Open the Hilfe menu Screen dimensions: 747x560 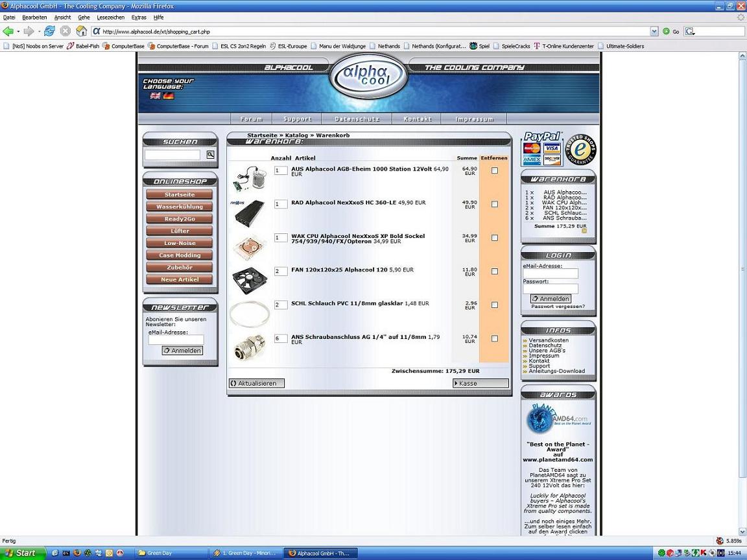point(159,17)
